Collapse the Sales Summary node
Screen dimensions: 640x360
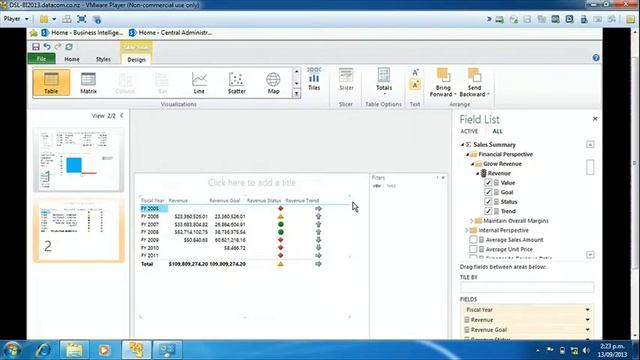coord(462,144)
